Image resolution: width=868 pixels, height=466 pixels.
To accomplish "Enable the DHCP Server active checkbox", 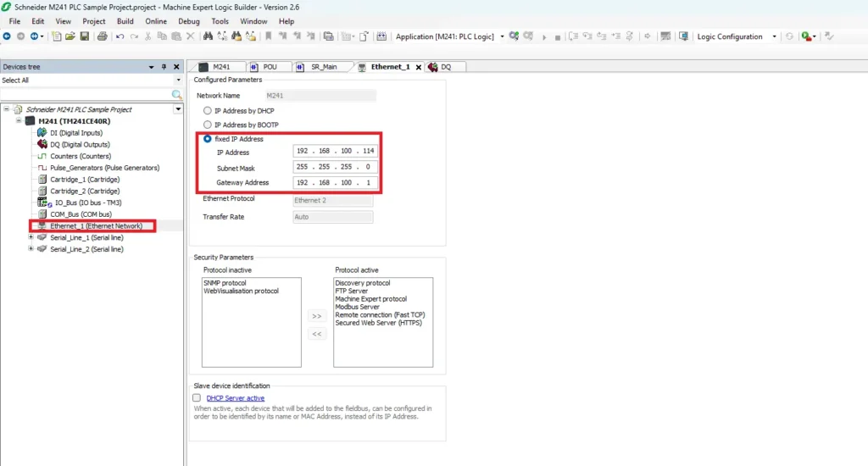I will (x=197, y=398).
